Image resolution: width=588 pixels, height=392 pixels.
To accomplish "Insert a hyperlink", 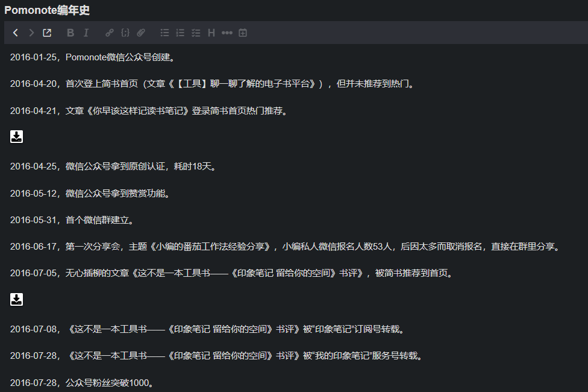I will pyautogui.click(x=109, y=33).
